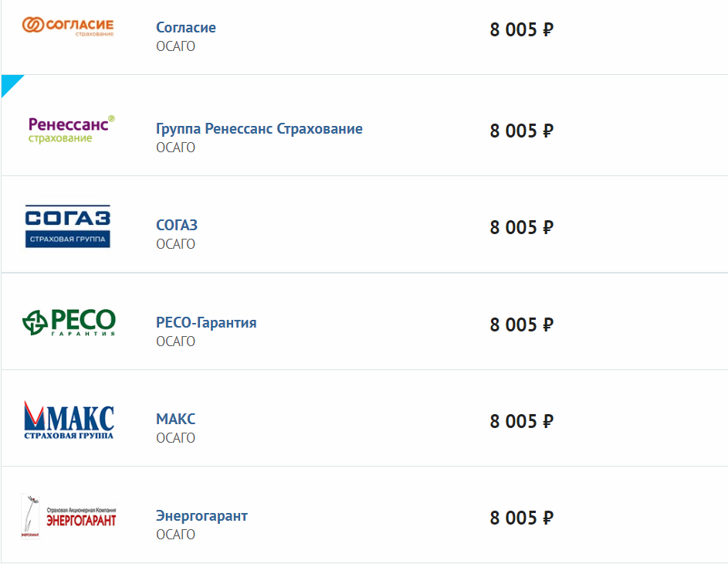The width and height of the screenshot is (728, 564).
Task: Select the 8 005 ₽ price for МАКС
Action: tap(522, 421)
